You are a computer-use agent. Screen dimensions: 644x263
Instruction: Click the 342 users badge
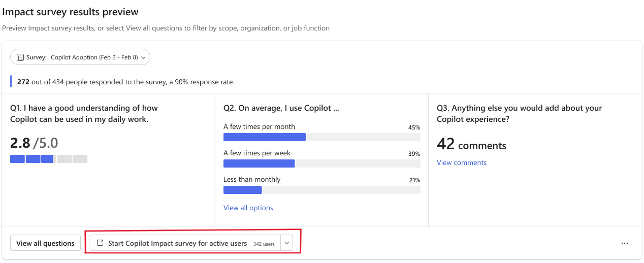point(264,244)
